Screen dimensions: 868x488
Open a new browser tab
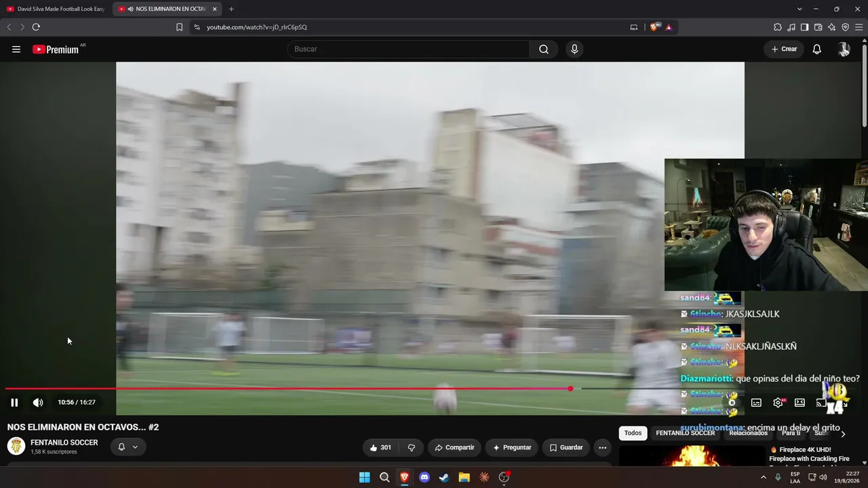231,9
